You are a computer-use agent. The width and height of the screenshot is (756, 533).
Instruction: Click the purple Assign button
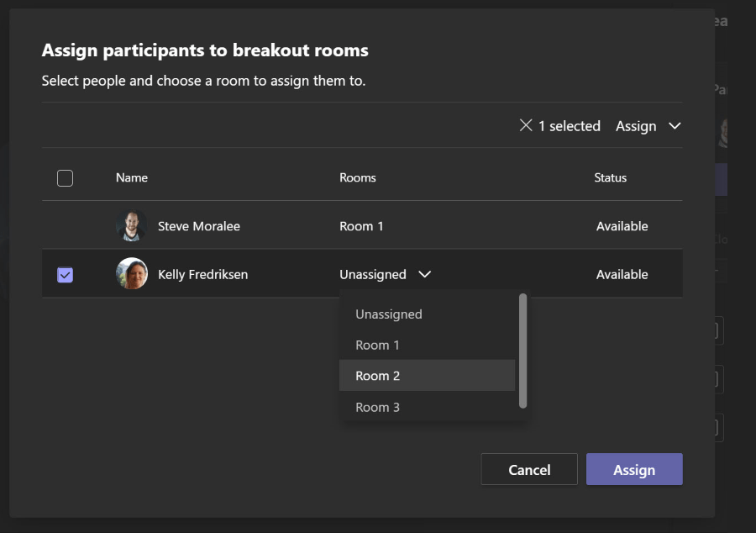(x=633, y=470)
